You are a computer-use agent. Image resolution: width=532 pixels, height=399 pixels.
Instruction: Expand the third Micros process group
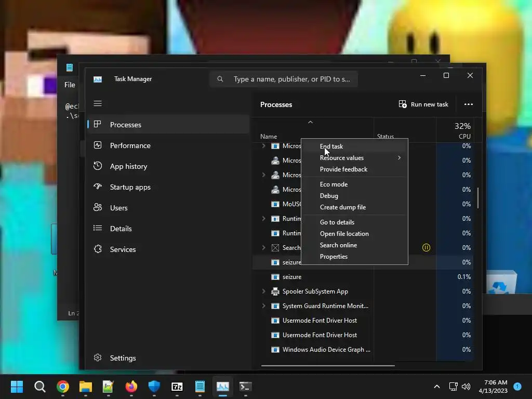[263, 175]
